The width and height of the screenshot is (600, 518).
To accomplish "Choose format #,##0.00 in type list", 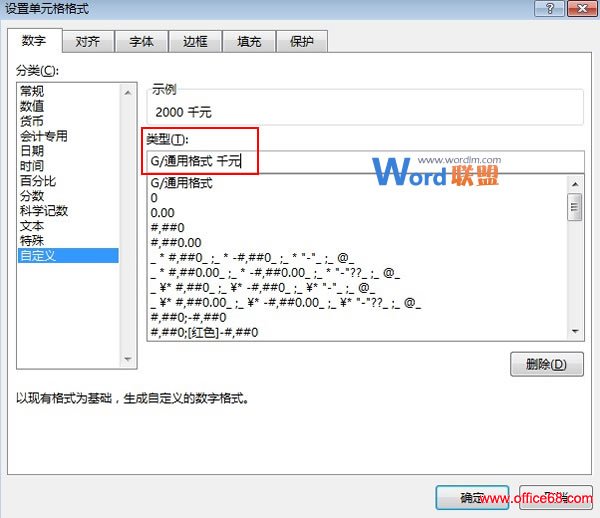I will click(x=357, y=243).
